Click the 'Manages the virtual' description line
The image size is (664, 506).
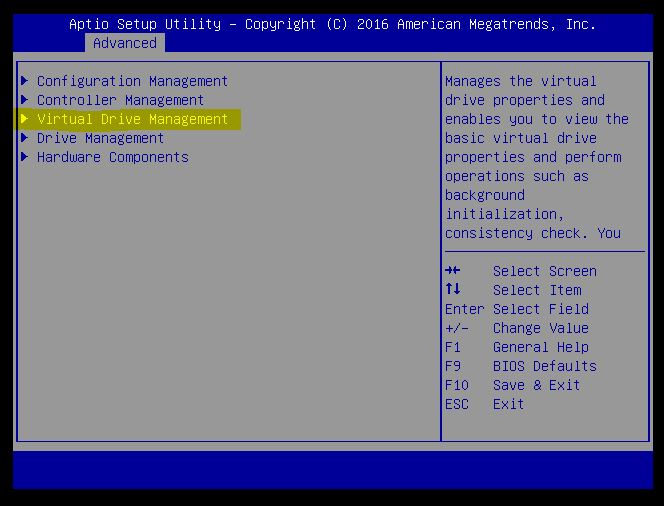(521, 81)
